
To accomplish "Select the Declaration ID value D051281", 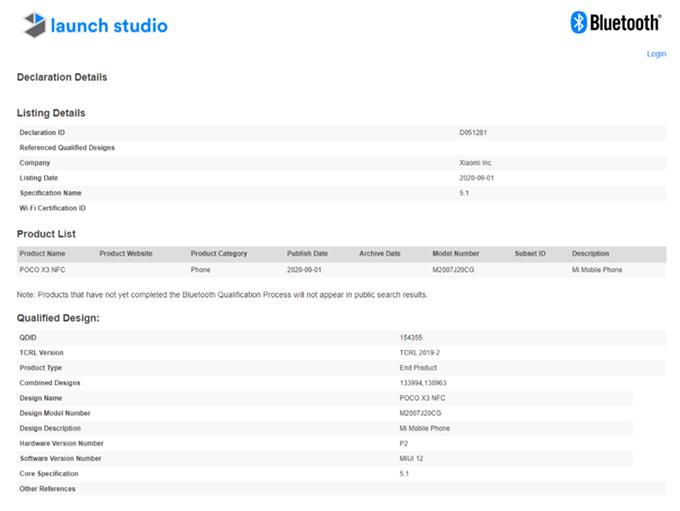I will pos(473,132).
